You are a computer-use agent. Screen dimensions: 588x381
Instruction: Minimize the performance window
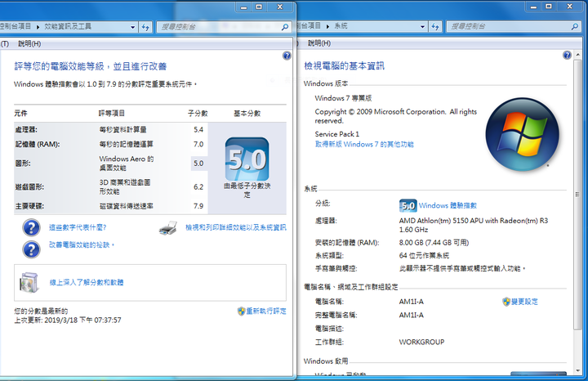pos(243,7)
